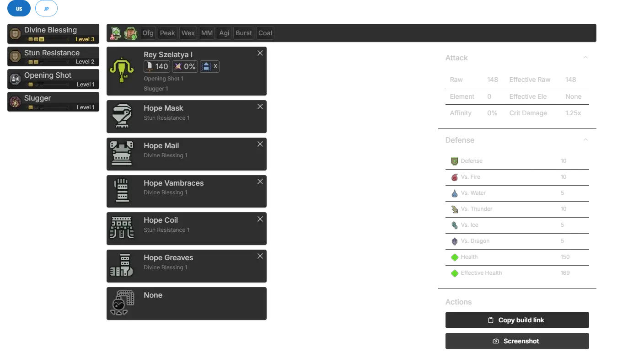Click the Hope Coil waist armor icon
This screenshot has width=644, height=363.
click(x=122, y=228)
